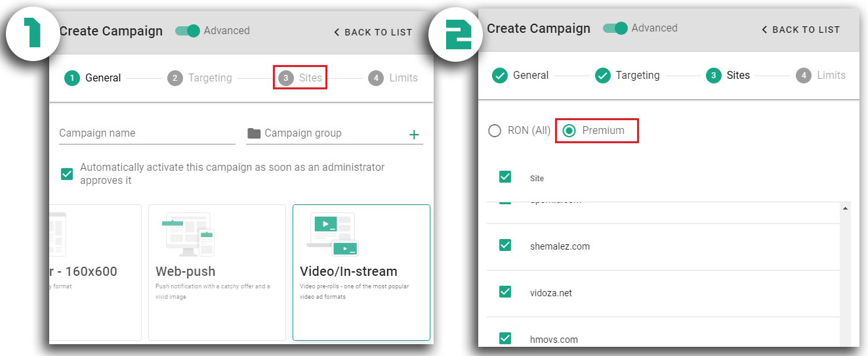
Task: Uncheck the vidoza.net site checkbox
Action: coord(505,292)
